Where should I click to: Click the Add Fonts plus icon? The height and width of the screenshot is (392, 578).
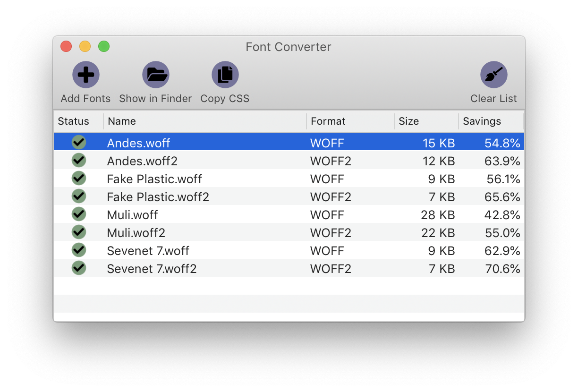[85, 74]
